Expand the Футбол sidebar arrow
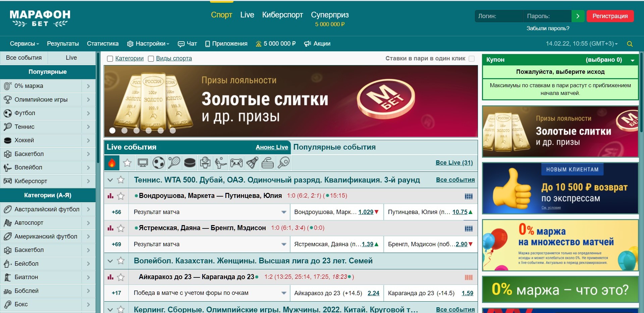The width and height of the screenshot is (644, 313). (89, 113)
